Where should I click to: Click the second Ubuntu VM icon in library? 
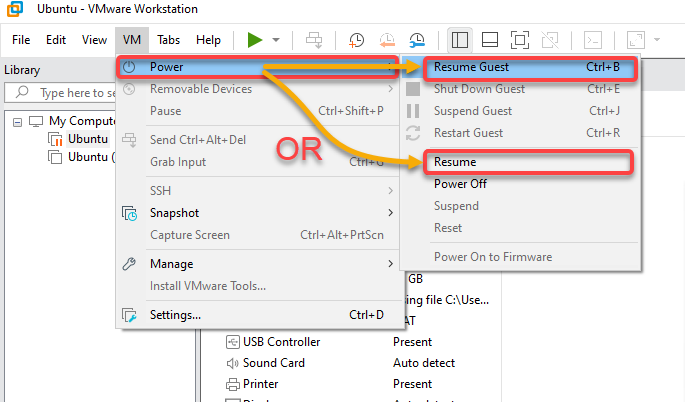(55, 157)
